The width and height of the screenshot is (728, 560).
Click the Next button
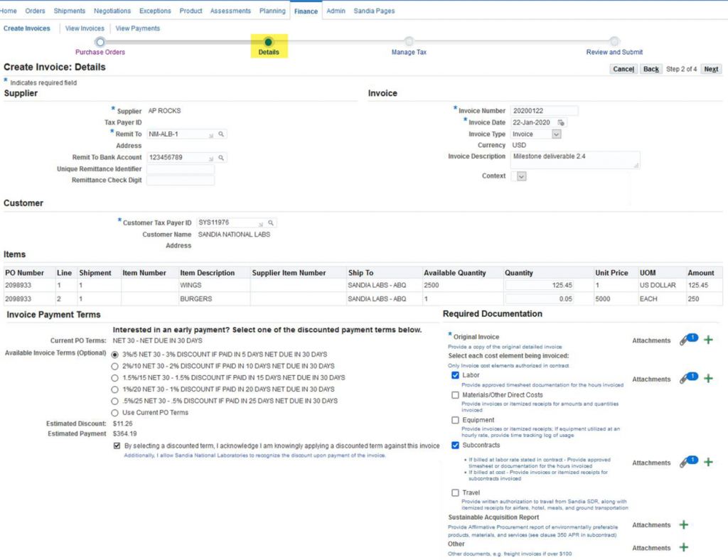point(710,69)
